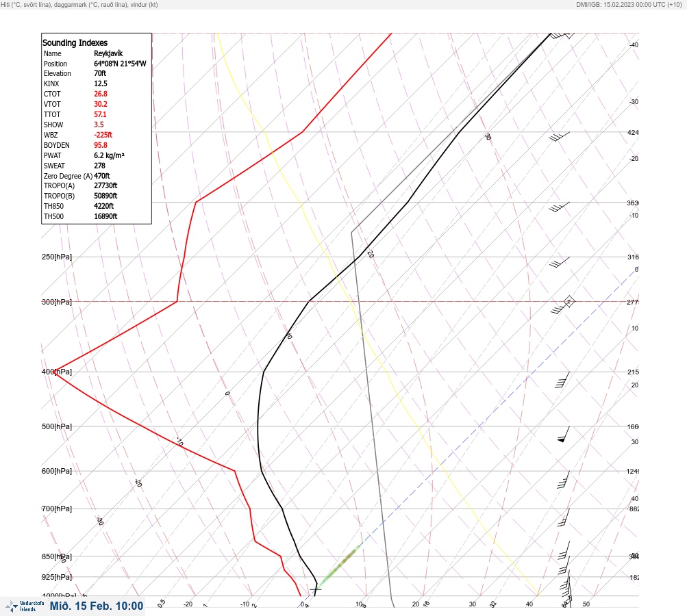Image resolution: width=687 pixels, height=616 pixels.
Task: Click the '300[hPa]' pressure label
Action: (x=57, y=302)
